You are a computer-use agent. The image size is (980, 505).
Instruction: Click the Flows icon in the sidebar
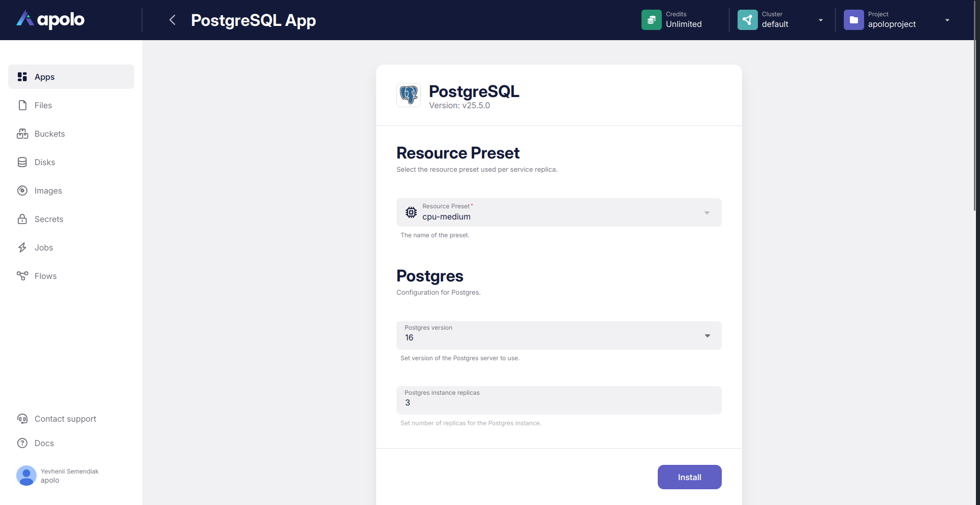[22, 276]
